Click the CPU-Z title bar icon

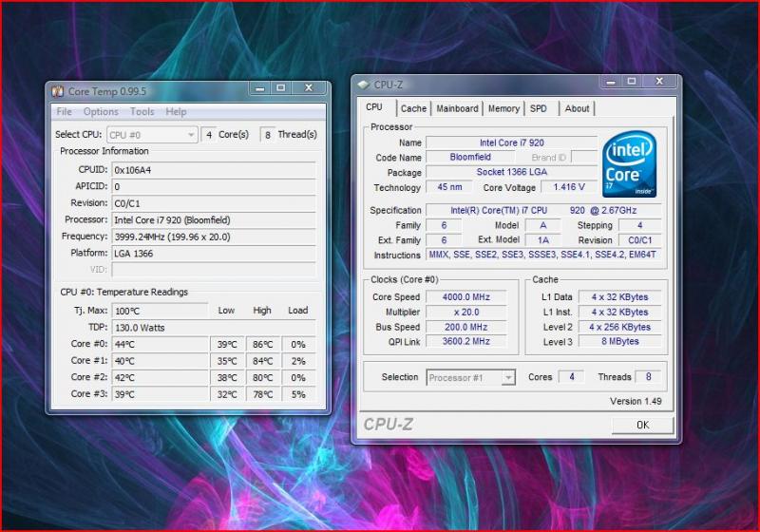[x=363, y=85]
